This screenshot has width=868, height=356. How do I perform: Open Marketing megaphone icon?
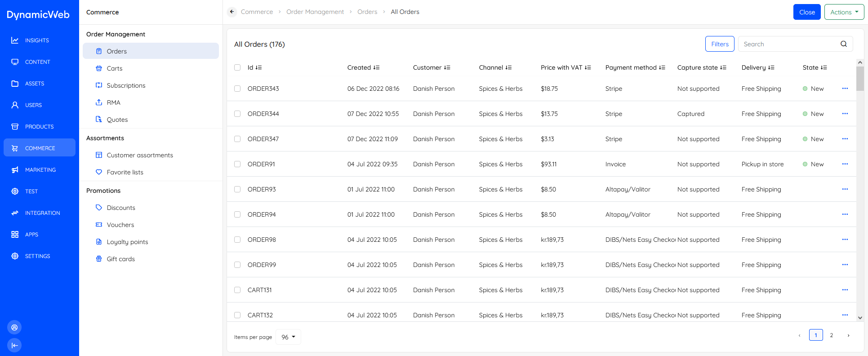[15, 170]
